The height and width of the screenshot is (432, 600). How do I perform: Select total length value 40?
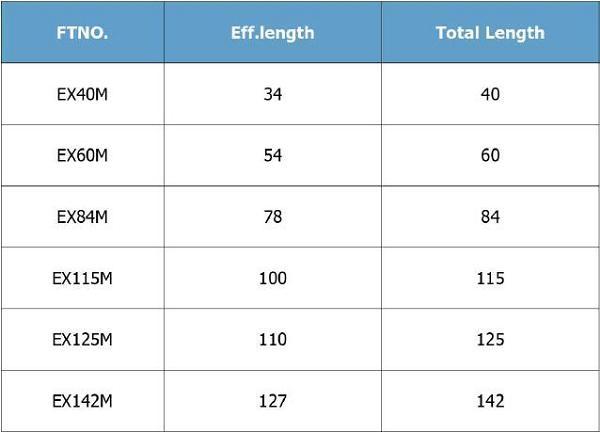point(490,94)
